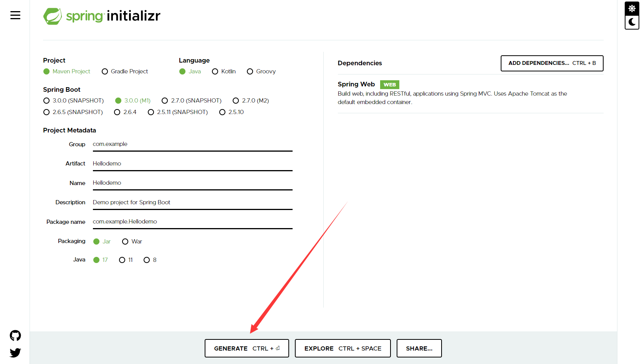Click the Spring Web description text
The width and height of the screenshot is (642, 364).
452,98
